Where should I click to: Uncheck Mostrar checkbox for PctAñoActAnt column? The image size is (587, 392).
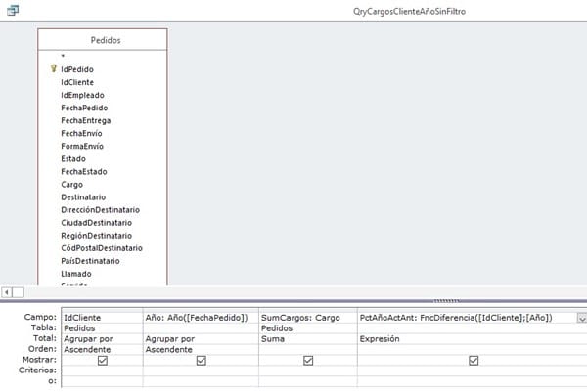coord(474,360)
